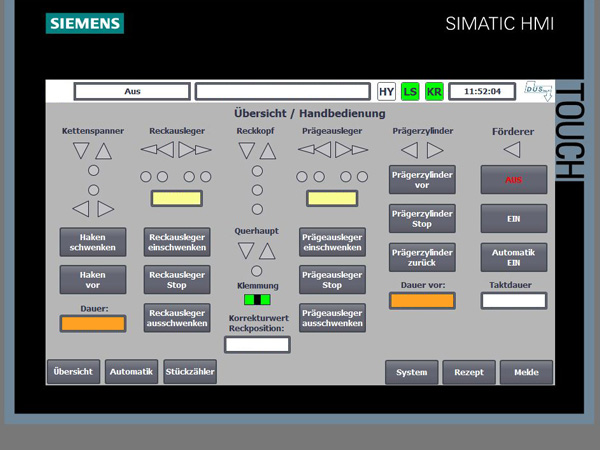Select the orange Dauer vor field
This screenshot has width=600, height=450.
pos(422,300)
